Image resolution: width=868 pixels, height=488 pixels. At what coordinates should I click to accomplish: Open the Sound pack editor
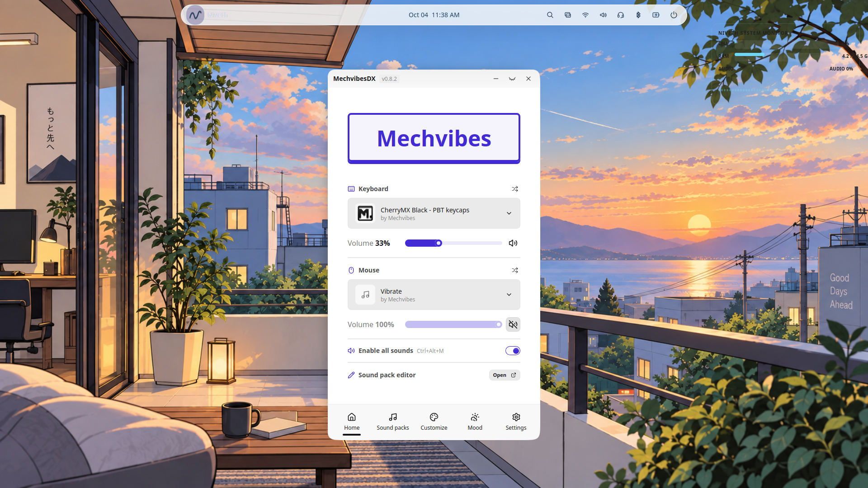pyautogui.click(x=505, y=375)
